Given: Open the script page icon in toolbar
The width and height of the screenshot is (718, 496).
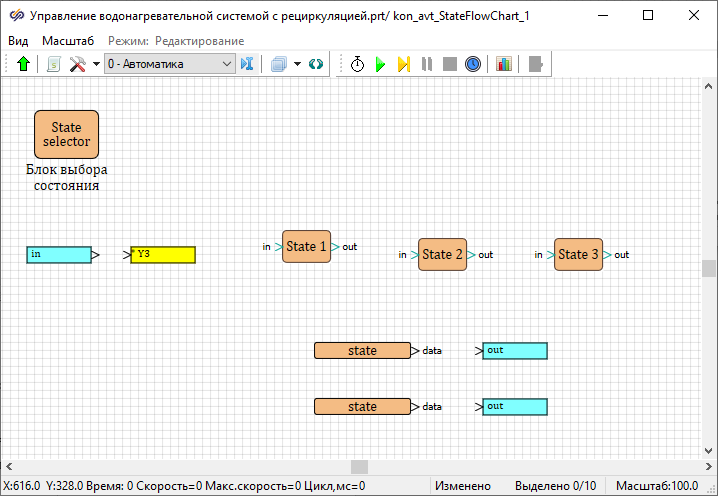Looking at the screenshot, I should point(54,64).
